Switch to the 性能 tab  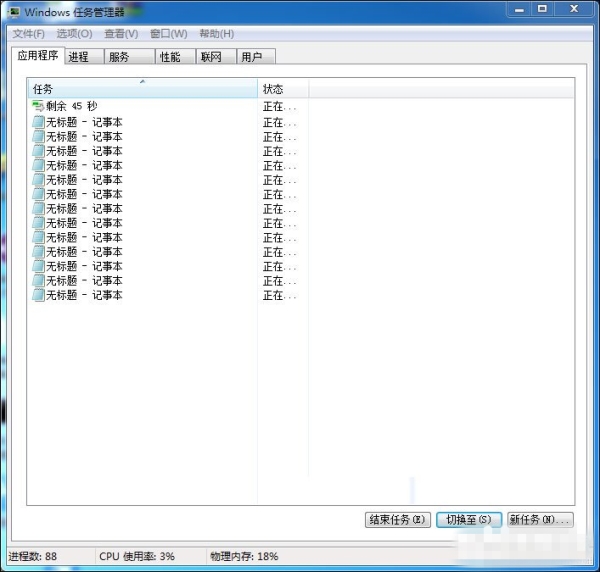click(170, 57)
